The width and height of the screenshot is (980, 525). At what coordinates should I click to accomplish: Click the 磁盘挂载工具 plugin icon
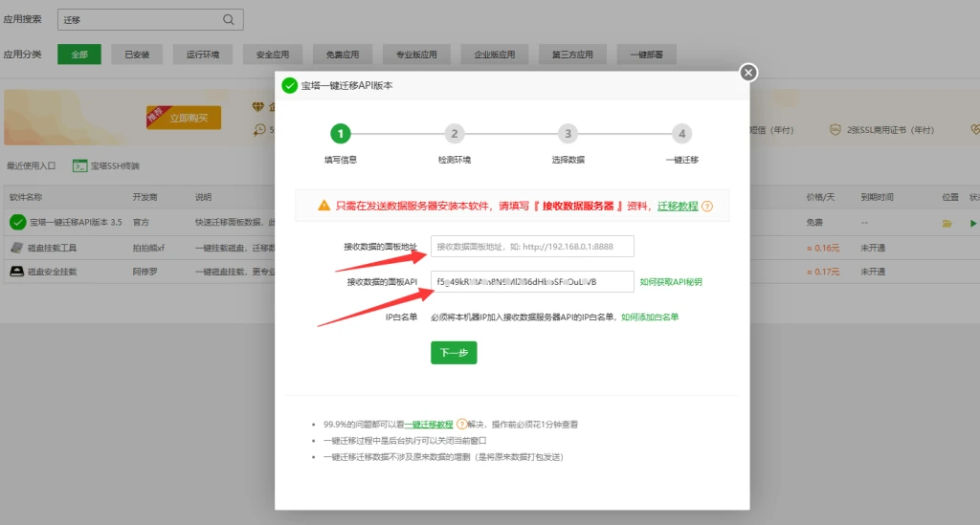[x=17, y=248]
